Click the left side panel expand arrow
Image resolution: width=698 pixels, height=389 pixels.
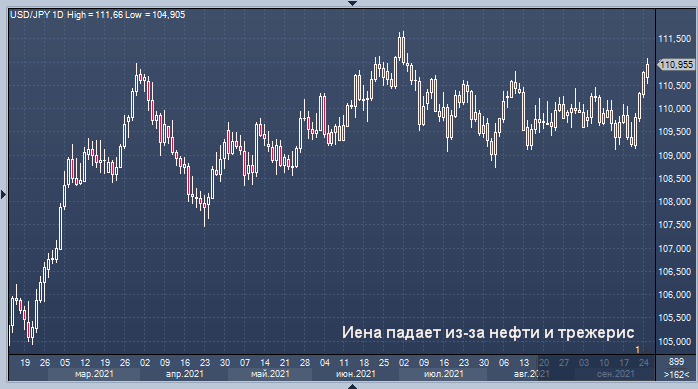[x=3, y=194]
